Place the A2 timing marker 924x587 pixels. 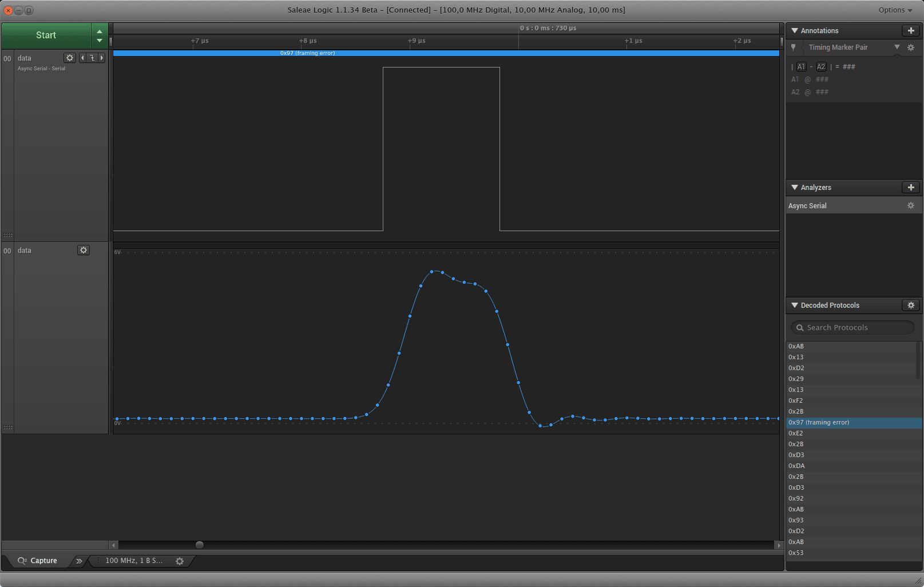point(821,67)
